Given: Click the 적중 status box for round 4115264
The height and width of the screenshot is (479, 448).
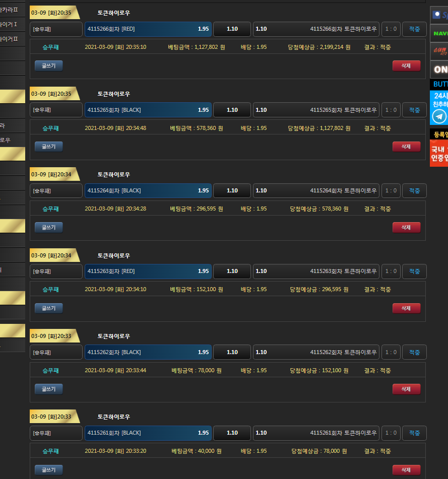Looking at the screenshot, I should [414, 191].
